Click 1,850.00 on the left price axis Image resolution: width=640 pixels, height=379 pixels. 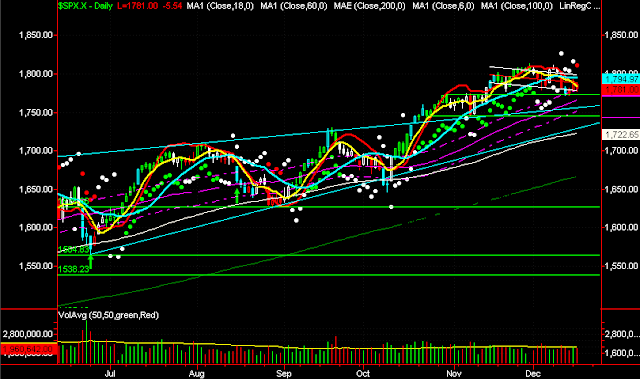tap(36, 35)
